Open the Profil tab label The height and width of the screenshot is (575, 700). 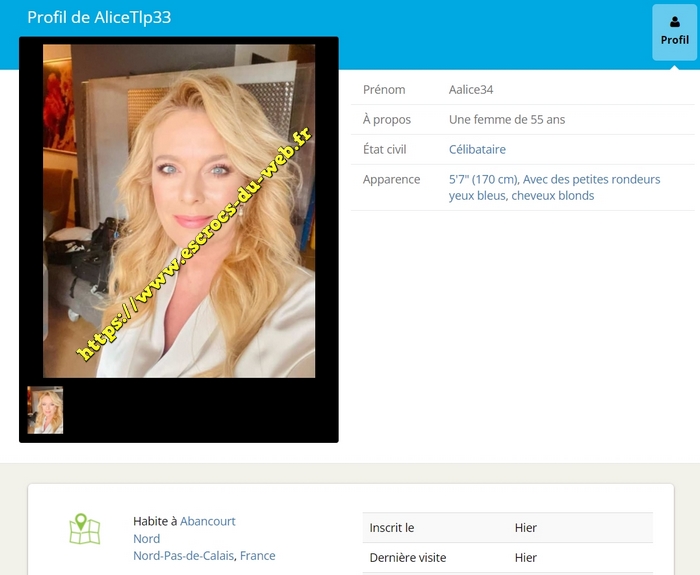(x=675, y=40)
